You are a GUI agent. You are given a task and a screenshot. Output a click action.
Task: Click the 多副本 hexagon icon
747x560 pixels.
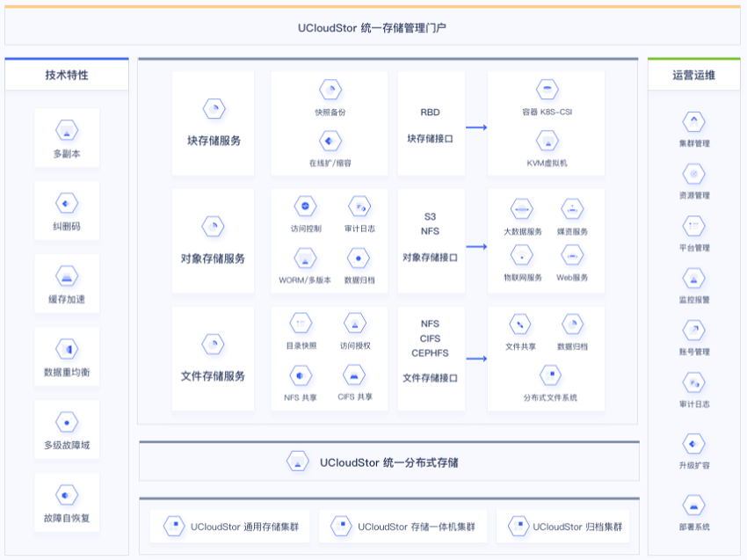(x=67, y=131)
